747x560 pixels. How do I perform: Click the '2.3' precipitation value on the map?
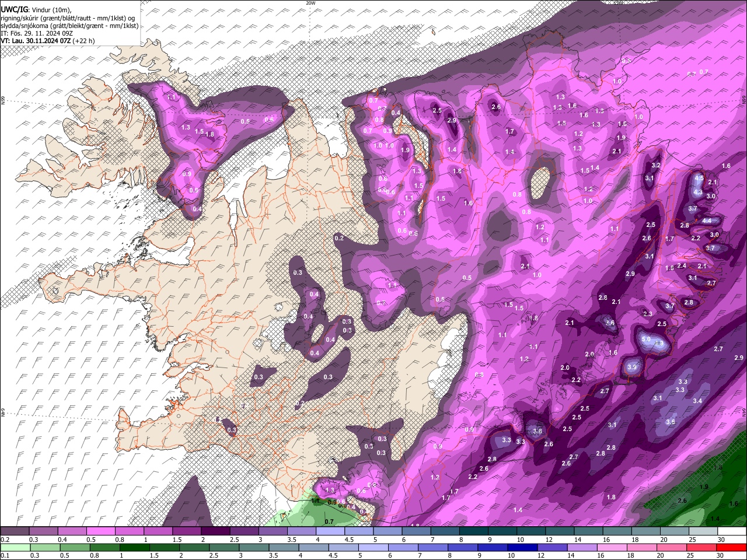648,314
